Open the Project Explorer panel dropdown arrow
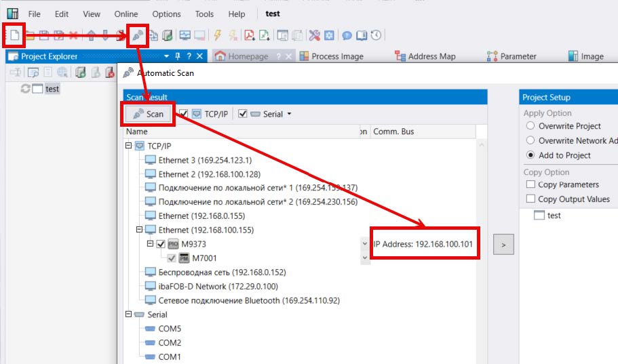 [x=166, y=56]
